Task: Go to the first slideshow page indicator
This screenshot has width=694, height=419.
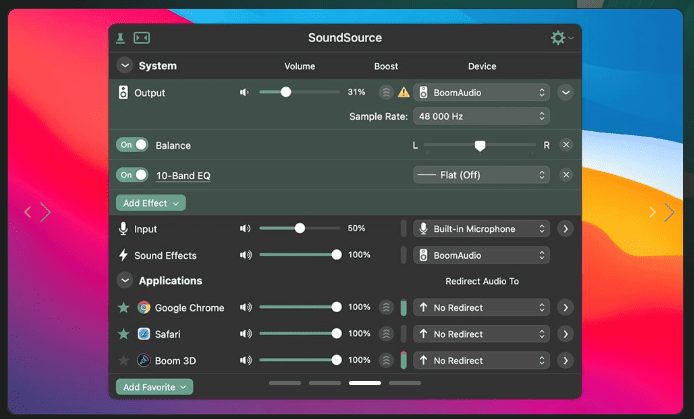Action: (285, 383)
